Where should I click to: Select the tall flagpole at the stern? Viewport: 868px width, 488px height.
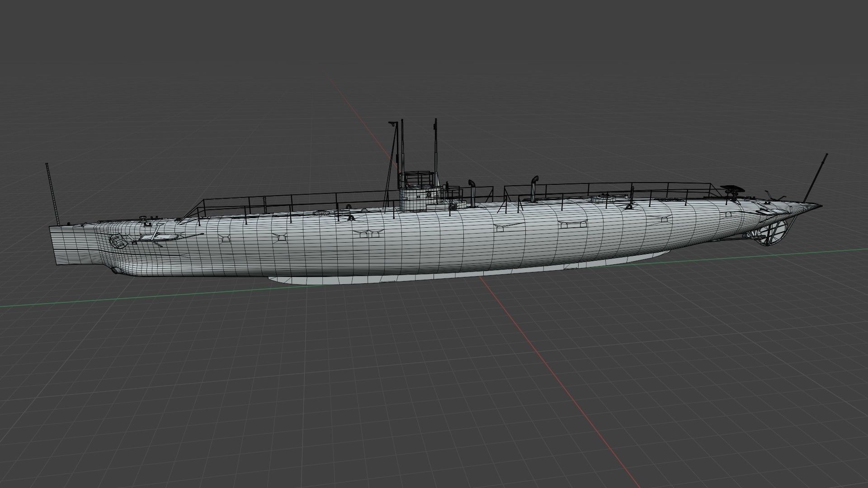pyautogui.click(x=53, y=193)
